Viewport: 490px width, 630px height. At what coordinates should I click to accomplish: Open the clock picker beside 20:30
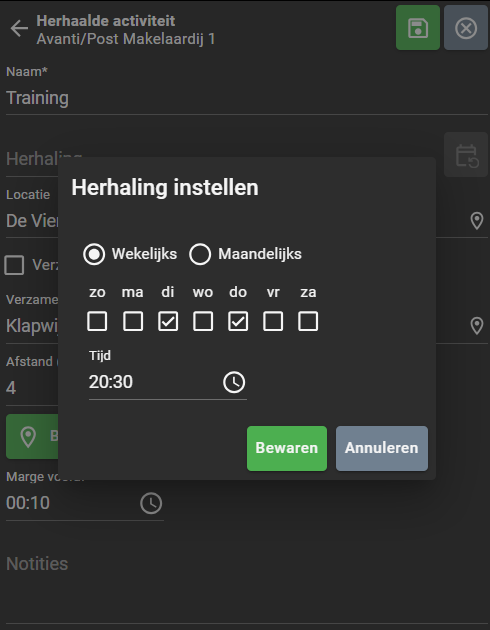(x=234, y=382)
